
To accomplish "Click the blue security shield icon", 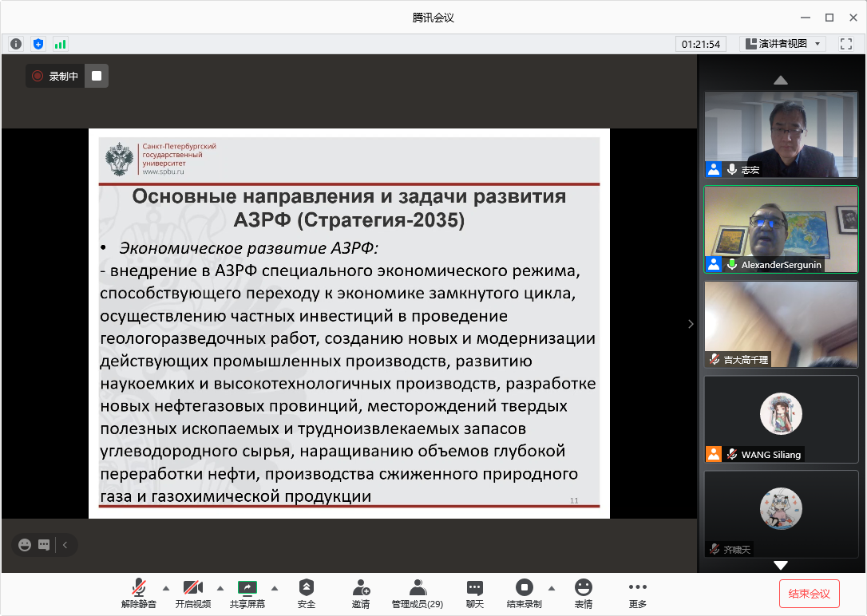I will coord(38,44).
